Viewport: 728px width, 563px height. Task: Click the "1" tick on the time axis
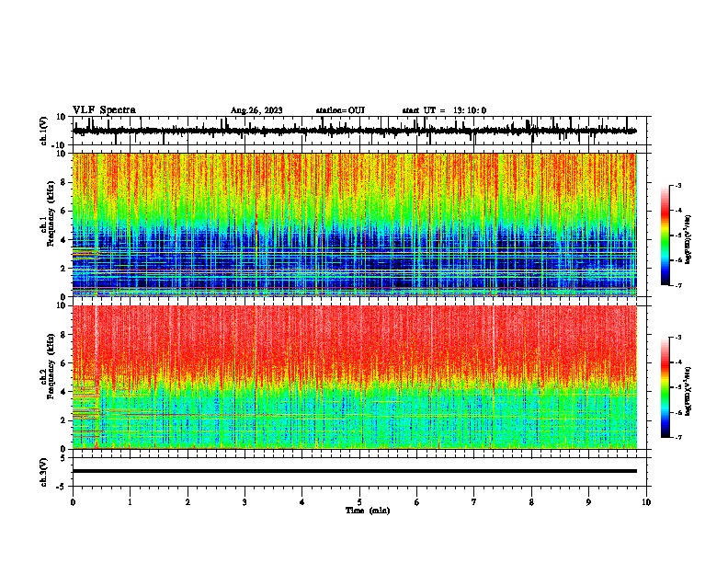(x=130, y=502)
